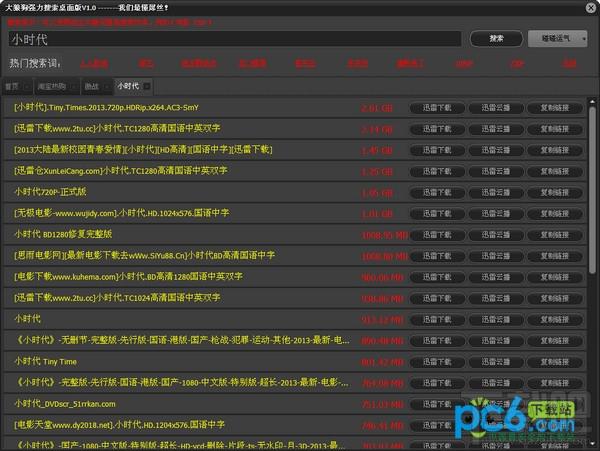600x451 pixels.
Task: Select result [迅雷下载www.2tu.cc]小时代.TC1280高清国语中英双字
Action: coord(117,129)
